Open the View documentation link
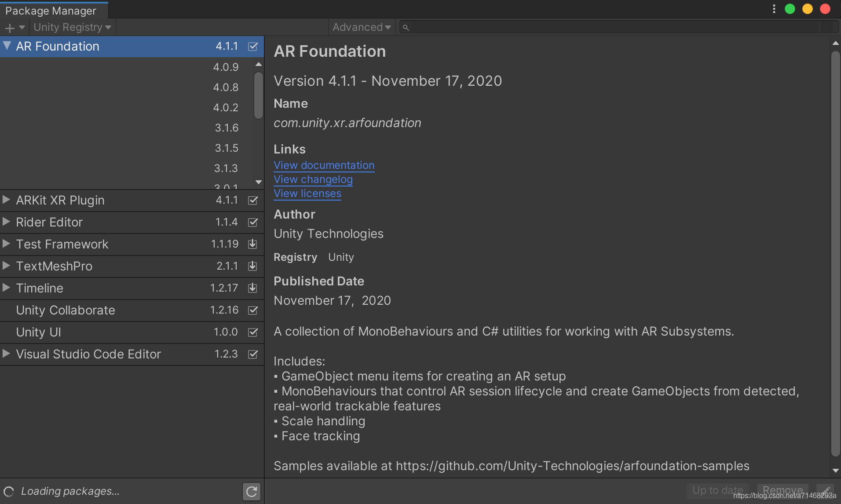This screenshot has height=504, width=841. 324,165
